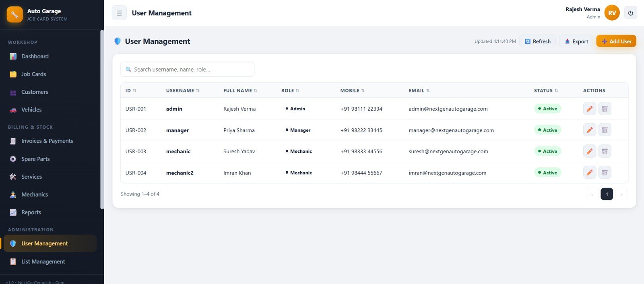Delete user mechanic2 with the trash icon
This screenshot has height=284, width=644.
(x=605, y=173)
